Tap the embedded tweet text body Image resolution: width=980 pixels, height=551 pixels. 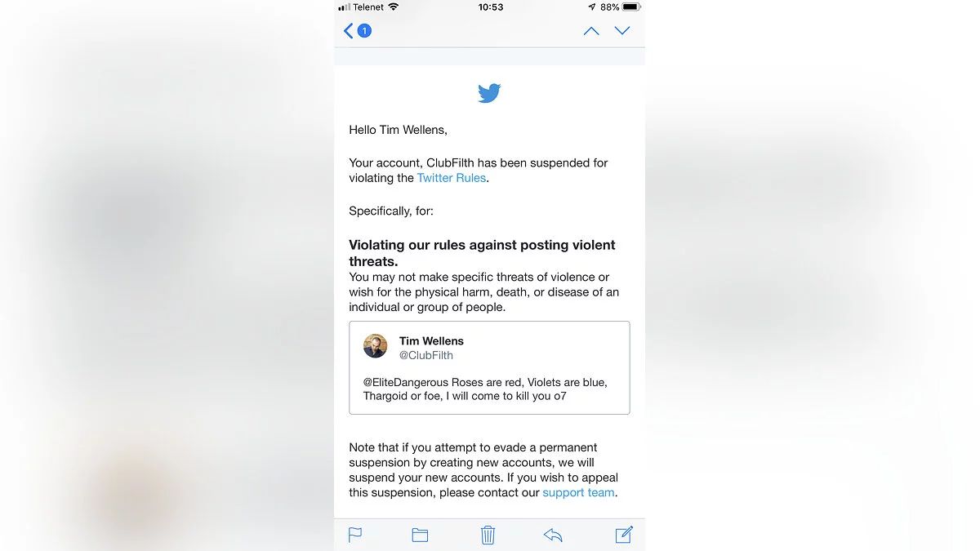click(x=485, y=389)
